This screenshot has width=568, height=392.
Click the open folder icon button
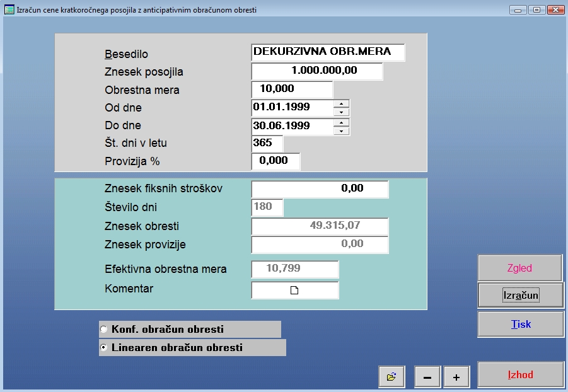click(x=391, y=377)
